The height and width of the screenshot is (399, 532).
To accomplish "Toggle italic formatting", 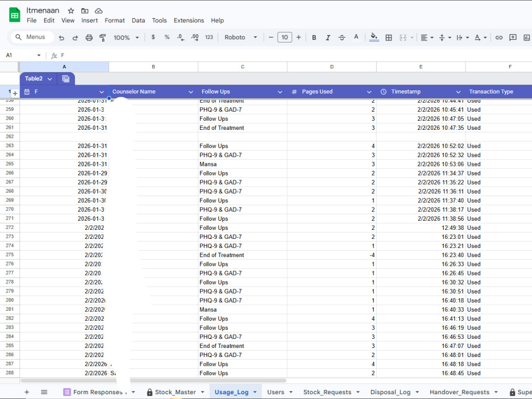I will click(328, 38).
